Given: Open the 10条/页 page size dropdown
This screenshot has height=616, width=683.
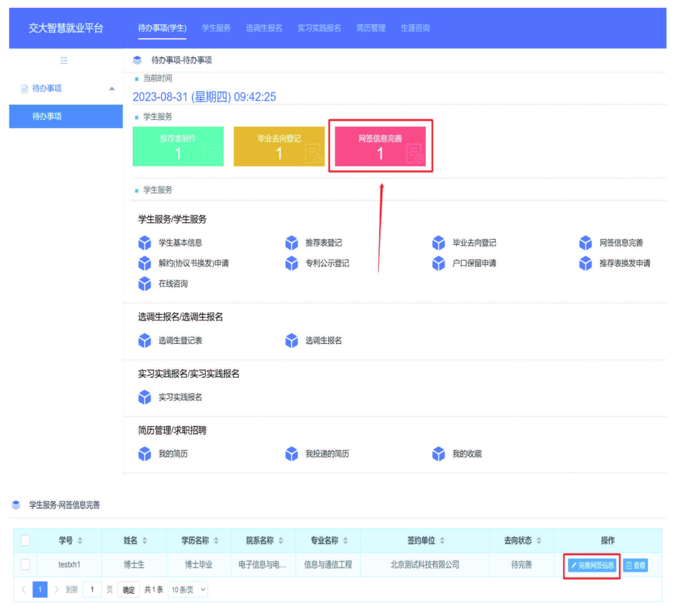Looking at the screenshot, I should 188,590.
